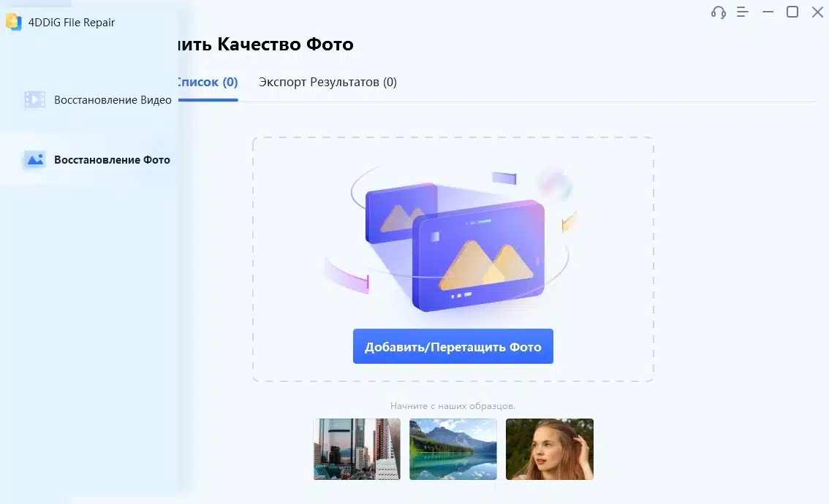The image size is (829, 504).
Task: Select the Восстановление Видео sidebar label
Action: click(113, 100)
